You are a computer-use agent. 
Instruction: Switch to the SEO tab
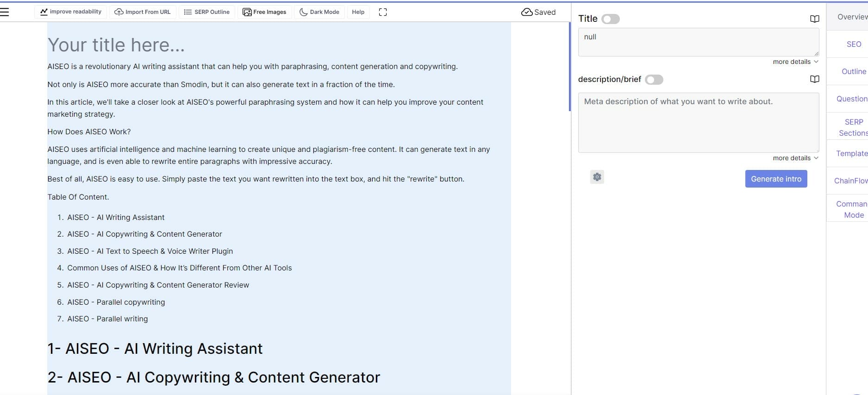(x=853, y=44)
